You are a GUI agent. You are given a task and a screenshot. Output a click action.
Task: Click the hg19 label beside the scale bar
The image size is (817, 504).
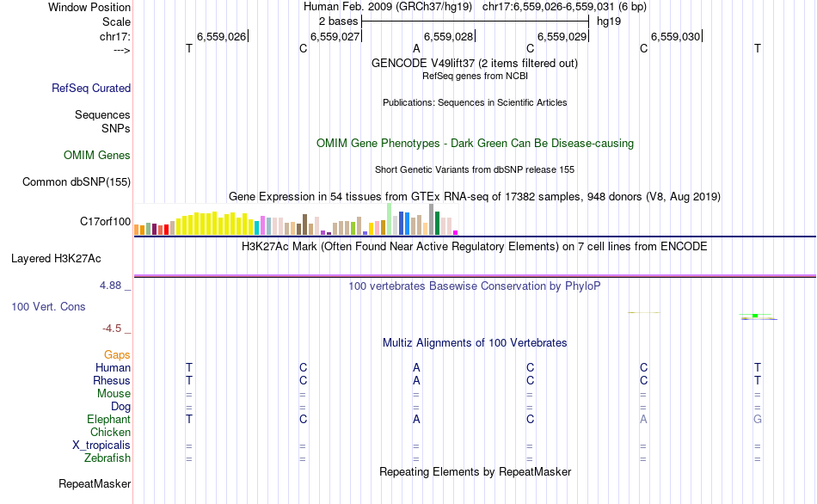[x=609, y=22]
